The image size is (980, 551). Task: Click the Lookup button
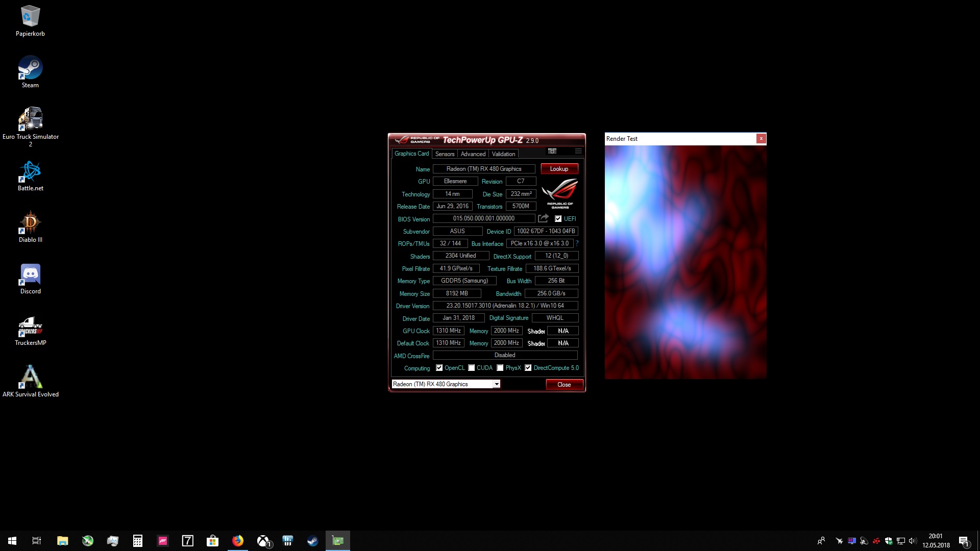click(559, 169)
